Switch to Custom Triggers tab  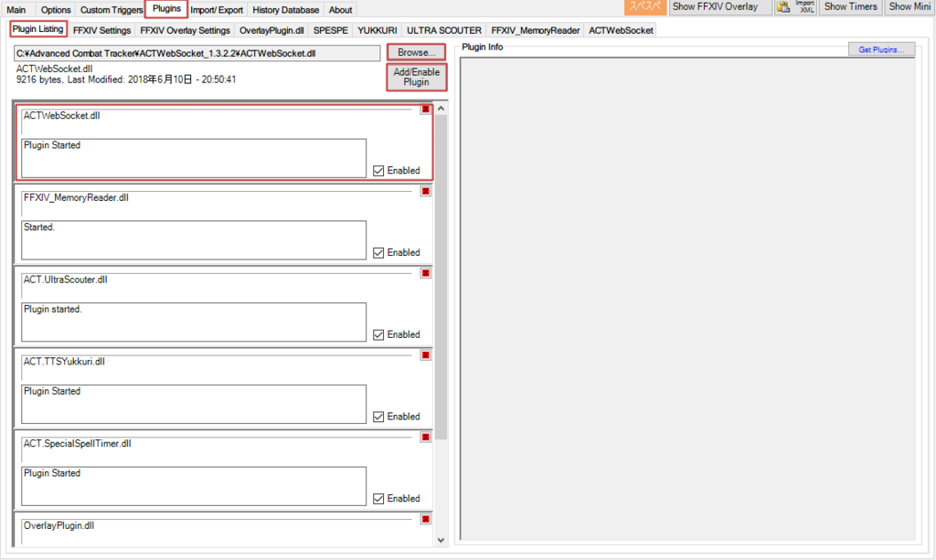tap(111, 9)
